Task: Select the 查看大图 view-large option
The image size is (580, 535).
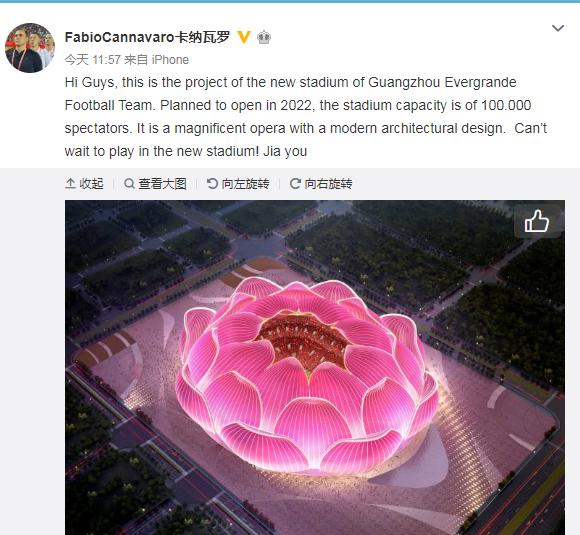Action: pos(162,184)
